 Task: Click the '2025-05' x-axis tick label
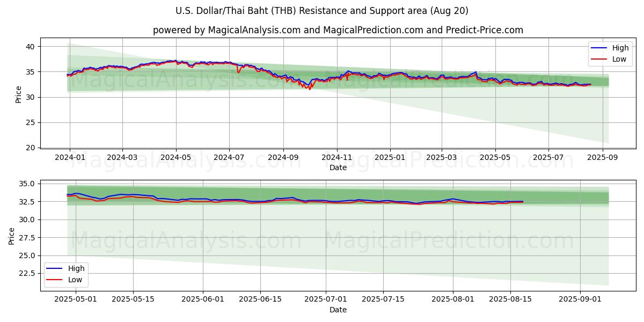495,158
